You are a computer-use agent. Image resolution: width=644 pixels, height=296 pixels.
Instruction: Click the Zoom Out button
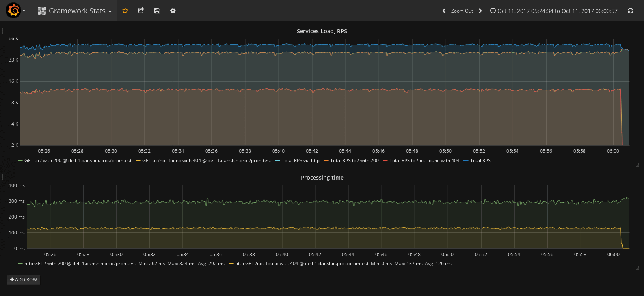(x=462, y=11)
